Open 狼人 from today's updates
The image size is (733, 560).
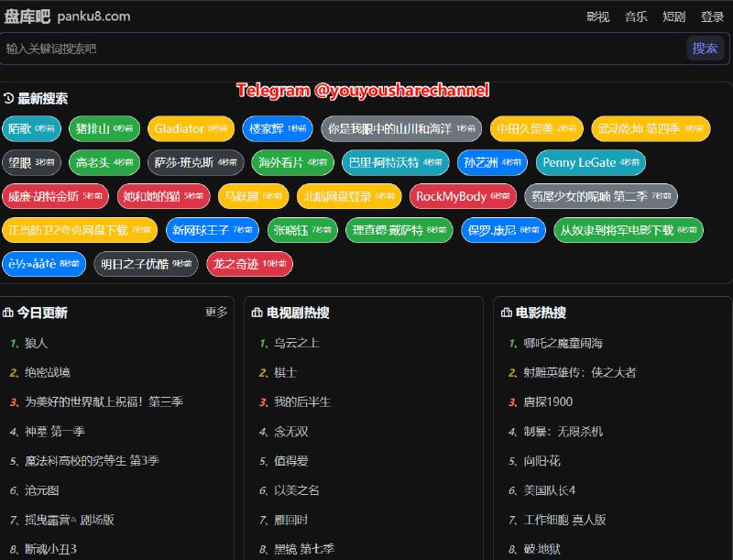[36, 342]
